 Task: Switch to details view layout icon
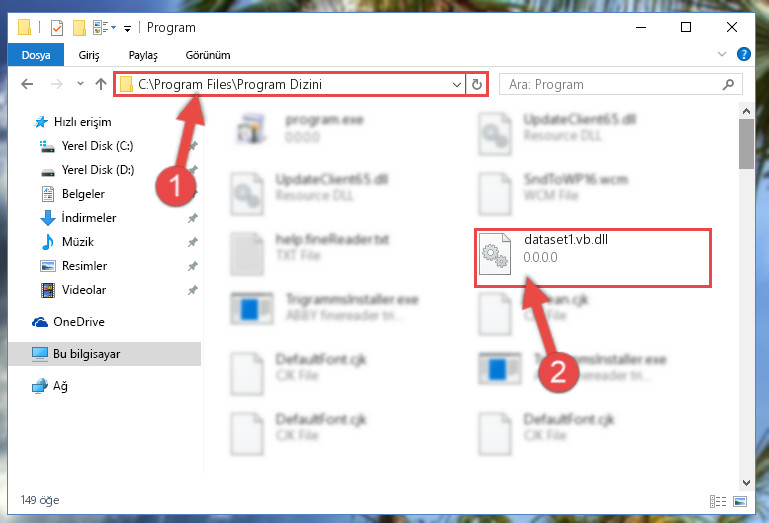718,501
